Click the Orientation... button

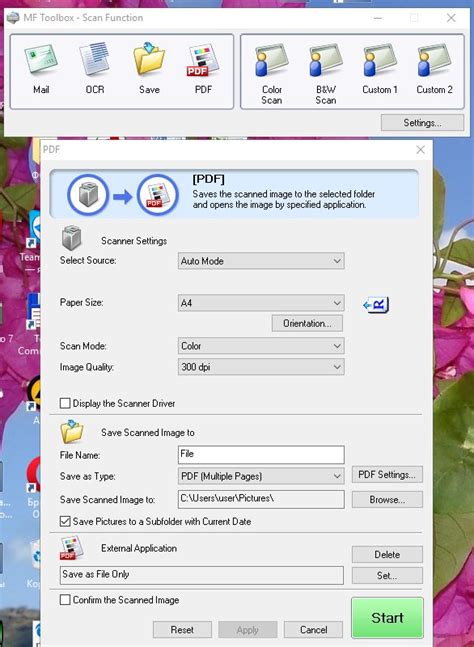click(x=307, y=324)
